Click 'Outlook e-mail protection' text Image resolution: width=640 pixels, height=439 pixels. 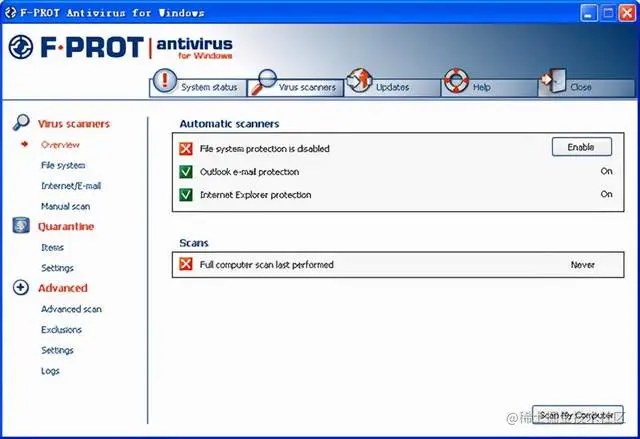249,172
